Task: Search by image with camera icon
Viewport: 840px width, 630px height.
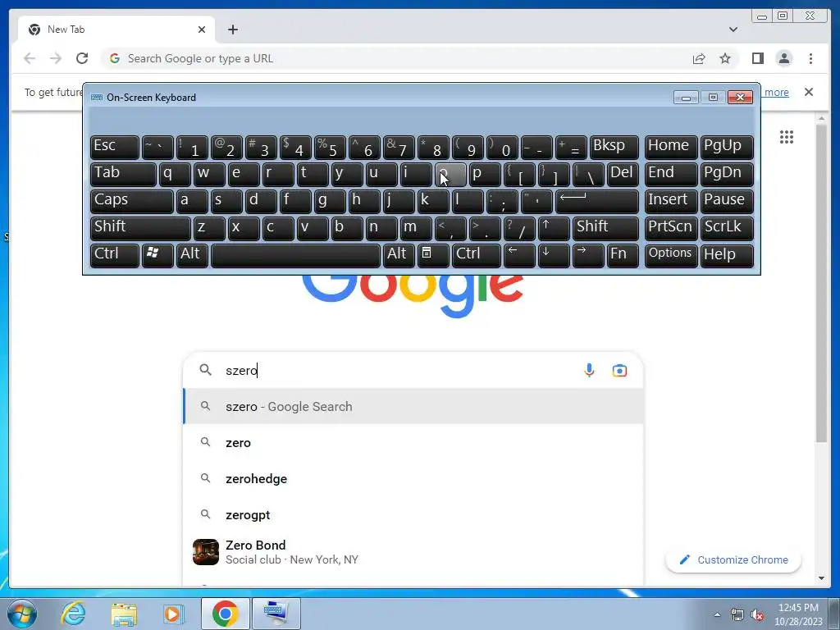Action: pyautogui.click(x=619, y=370)
